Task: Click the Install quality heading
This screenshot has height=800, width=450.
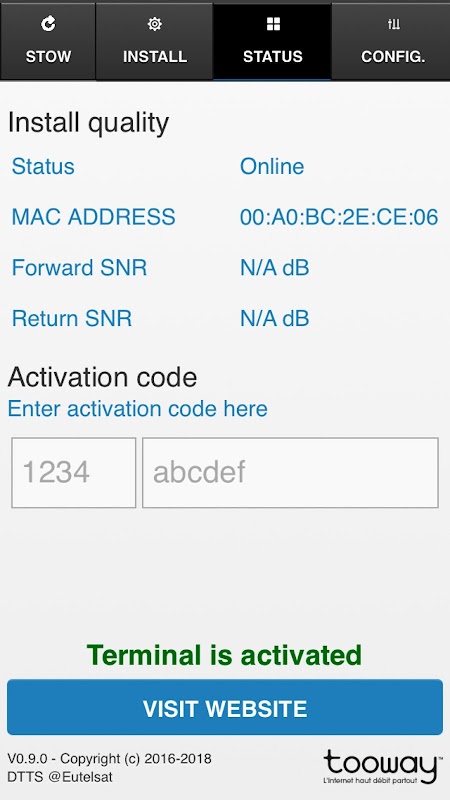Action: point(88,123)
